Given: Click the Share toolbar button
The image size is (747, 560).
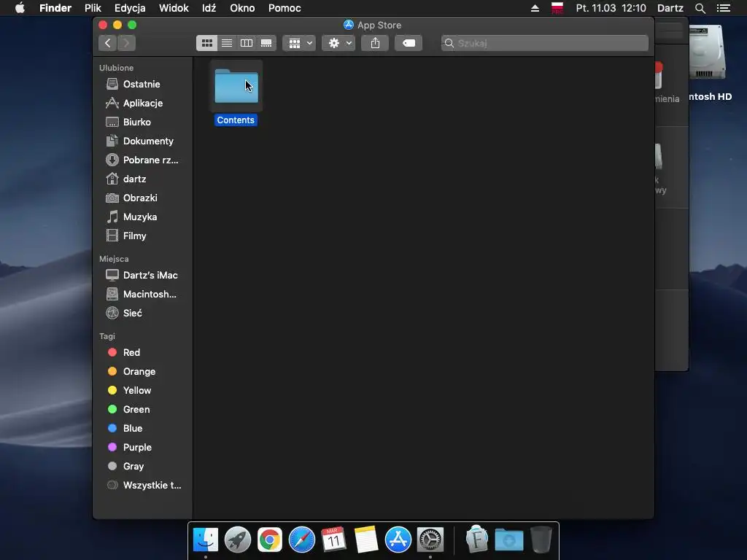Looking at the screenshot, I should (x=376, y=43).
